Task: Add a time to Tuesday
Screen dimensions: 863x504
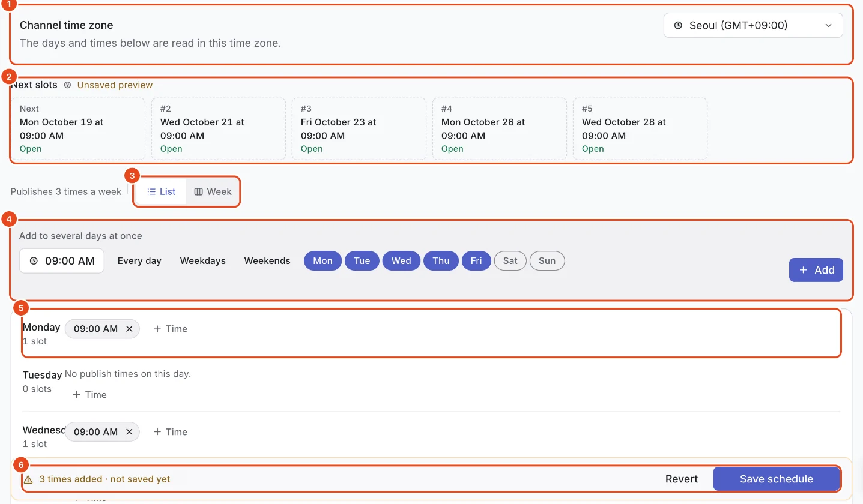Action: pos(89,395)
